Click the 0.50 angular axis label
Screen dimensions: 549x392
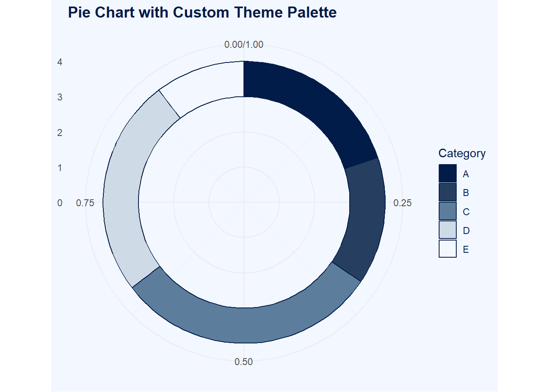tap(244, 362)
